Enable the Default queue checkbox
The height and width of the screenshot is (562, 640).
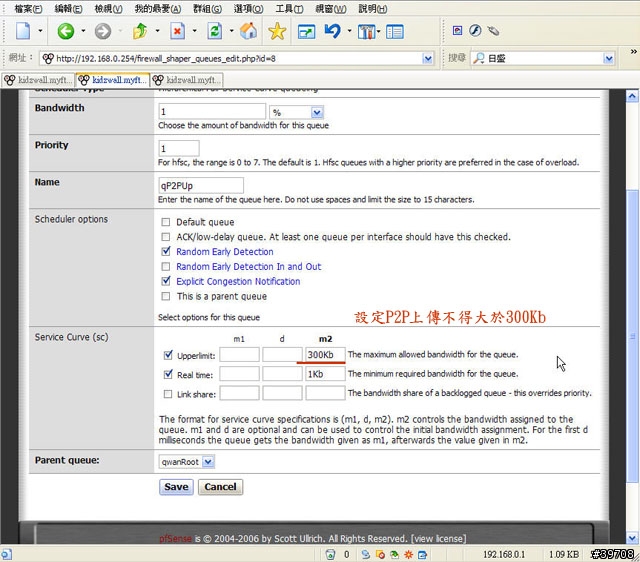click(165, 222)
